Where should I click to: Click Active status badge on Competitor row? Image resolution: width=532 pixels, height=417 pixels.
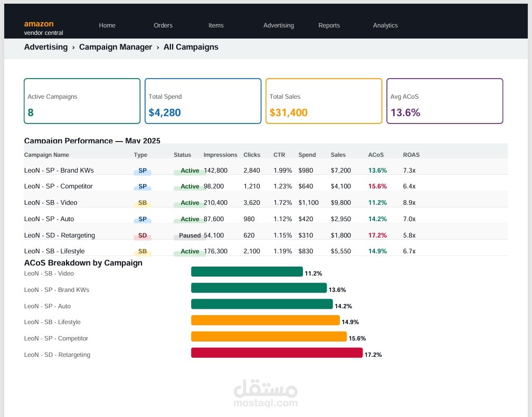[x=189, y=187]
